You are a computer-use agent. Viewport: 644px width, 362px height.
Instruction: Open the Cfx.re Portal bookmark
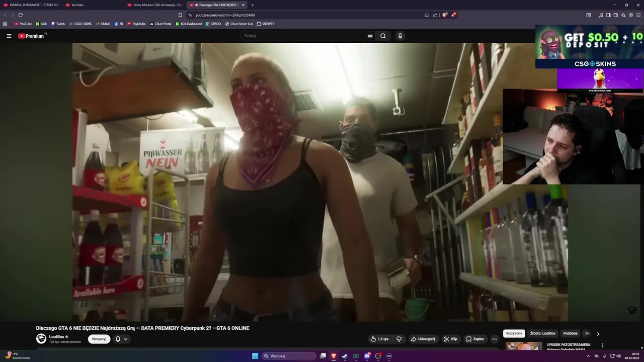tap(160, 24)
